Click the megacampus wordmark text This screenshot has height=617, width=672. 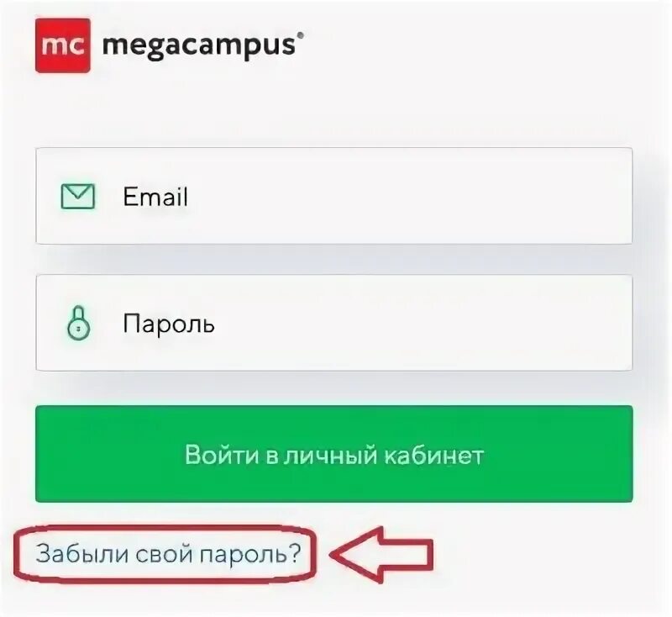coord(199,46)
